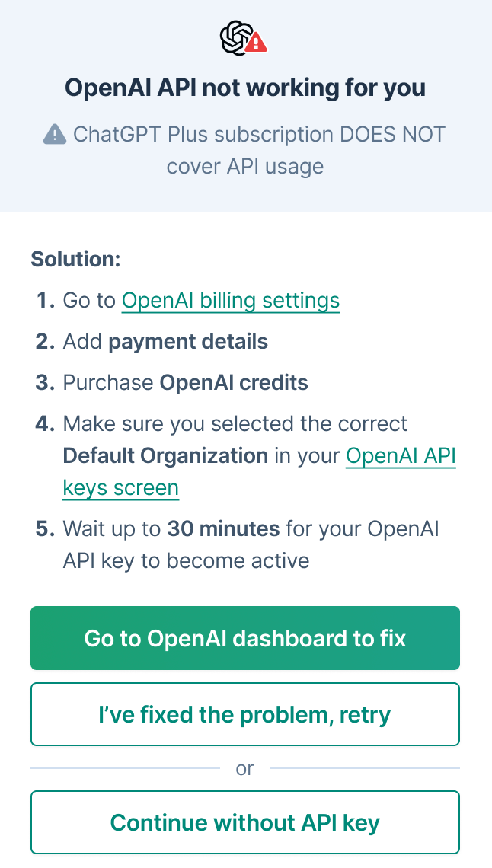The height and width of the screenshot is (868, 492).
Task: Click the OpenAI logo icon
Action: click(x=237, y=38)
